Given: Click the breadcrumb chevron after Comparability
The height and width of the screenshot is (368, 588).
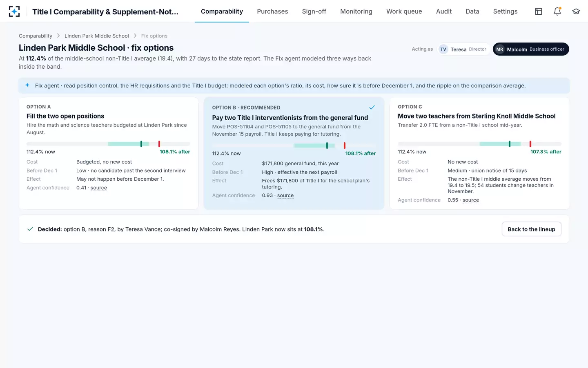Looking at the screenshot, I should point(58,36).
